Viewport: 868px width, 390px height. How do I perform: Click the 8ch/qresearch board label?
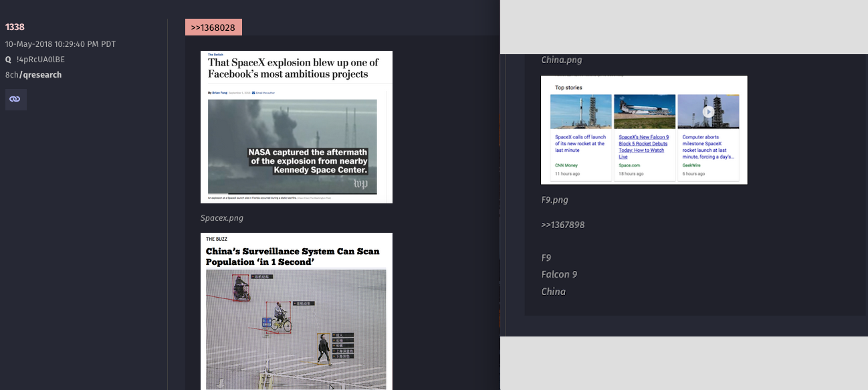click(33, 75)
